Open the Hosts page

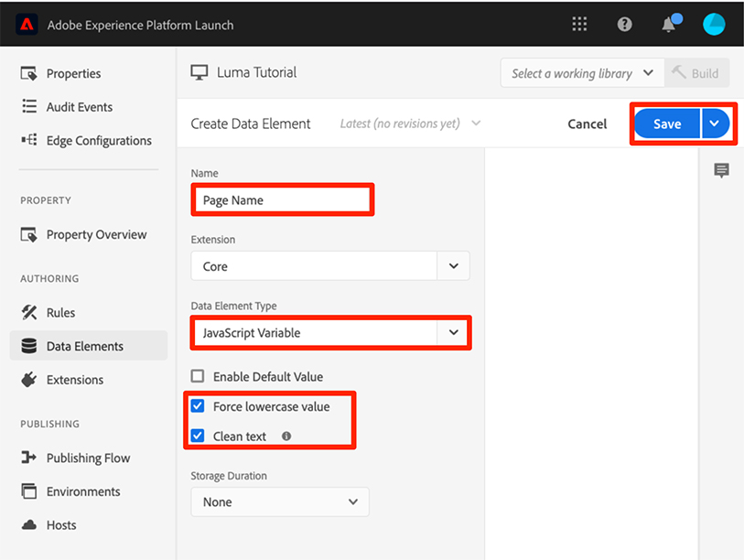click(61, 525)
